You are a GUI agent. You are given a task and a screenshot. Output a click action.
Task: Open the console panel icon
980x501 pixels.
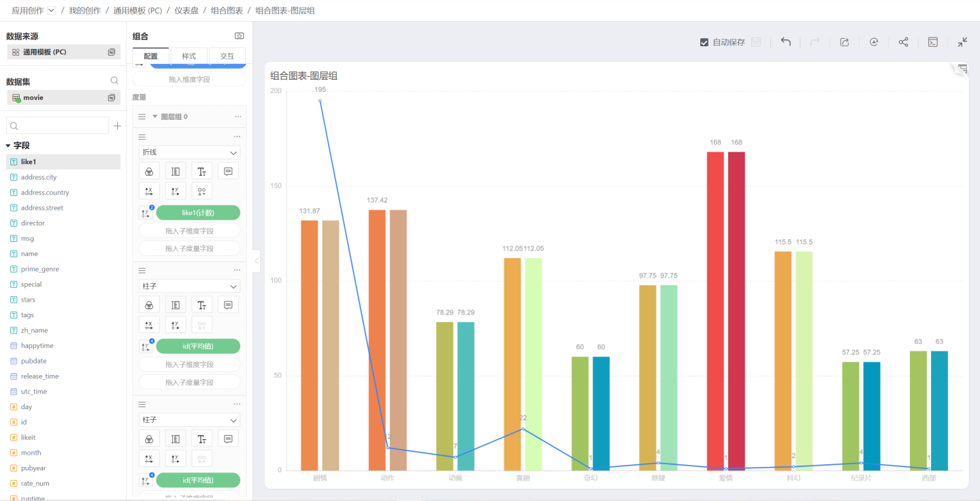(x=933, y=42)
